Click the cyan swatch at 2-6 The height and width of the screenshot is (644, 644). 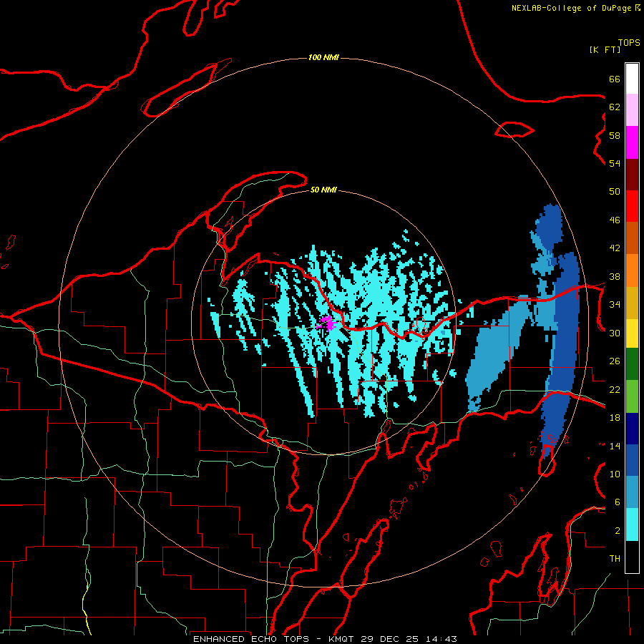pyautogui.click(x=632, y=525)
